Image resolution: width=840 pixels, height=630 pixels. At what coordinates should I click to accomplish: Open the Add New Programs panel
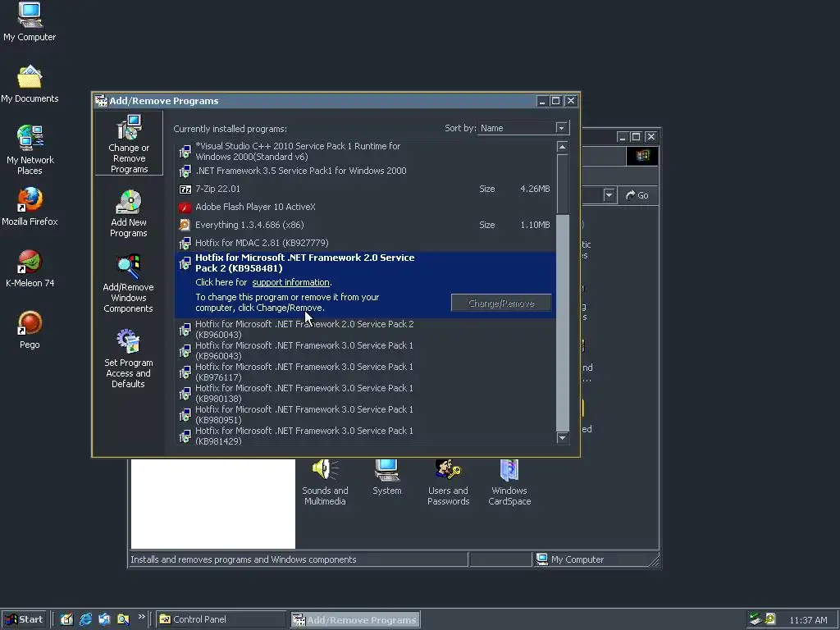129,213
